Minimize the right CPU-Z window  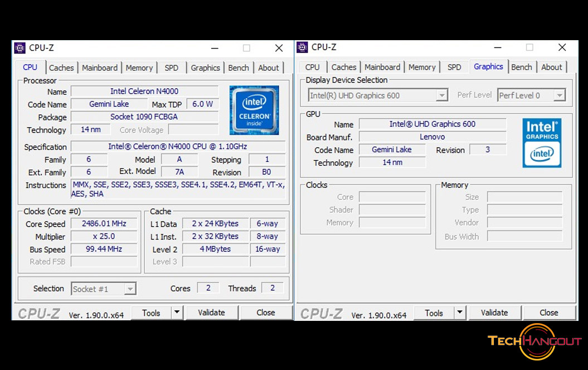[x=498, y=47]
